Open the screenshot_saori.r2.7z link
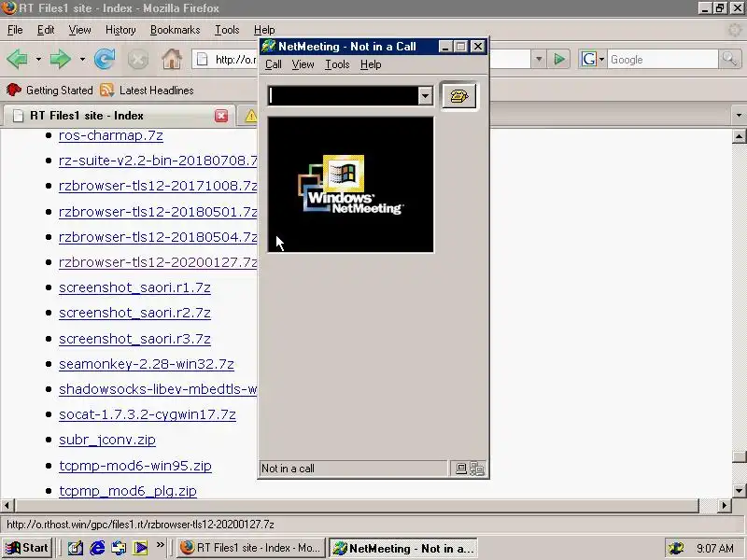The height and width of the screenshot is (560, 747). click(x=134, y=313)
